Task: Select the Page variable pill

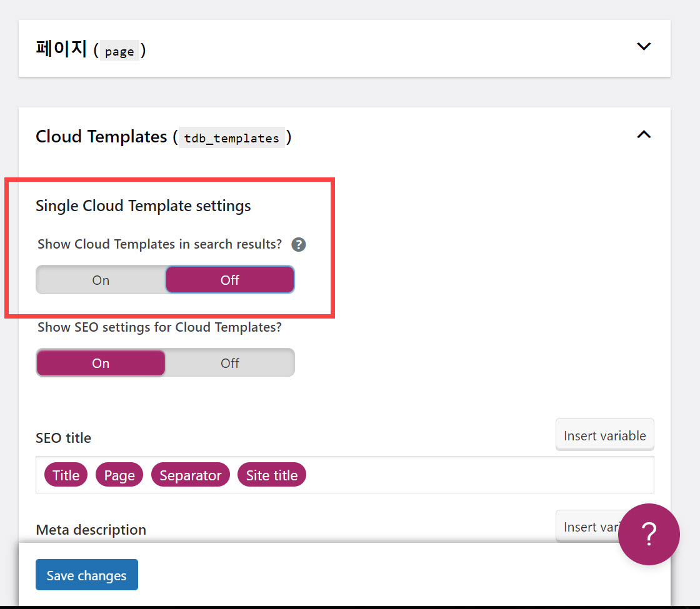Action: click(119, 475)
